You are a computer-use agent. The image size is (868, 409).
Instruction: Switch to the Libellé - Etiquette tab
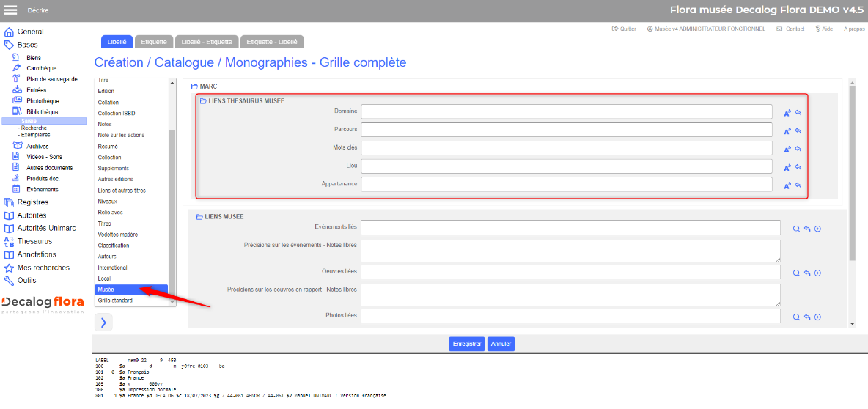point(207,42)
